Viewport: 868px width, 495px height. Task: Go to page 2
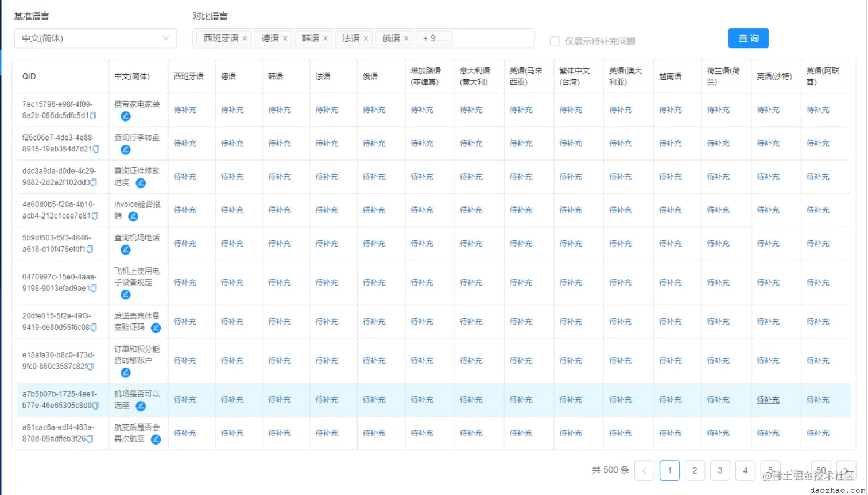[695, 470]
